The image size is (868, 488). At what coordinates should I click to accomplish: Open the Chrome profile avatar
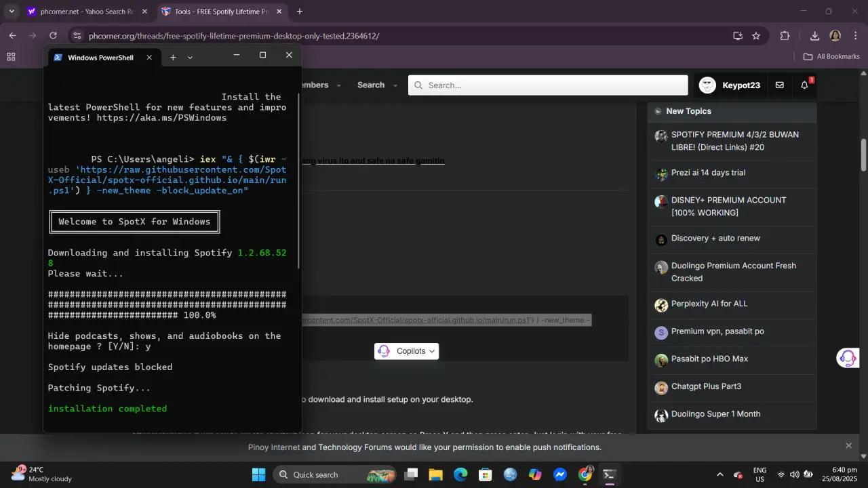[835, 36]
